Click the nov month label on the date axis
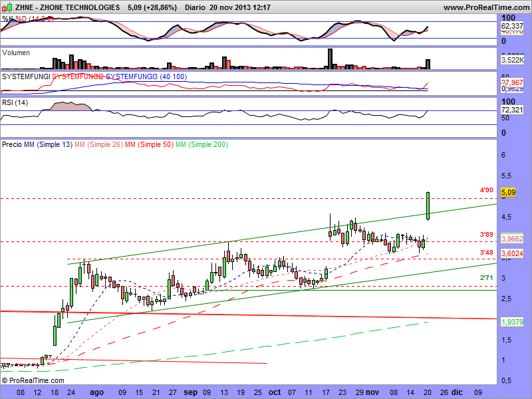This screenshot has width=532, height=399. (x=372, y=392)
